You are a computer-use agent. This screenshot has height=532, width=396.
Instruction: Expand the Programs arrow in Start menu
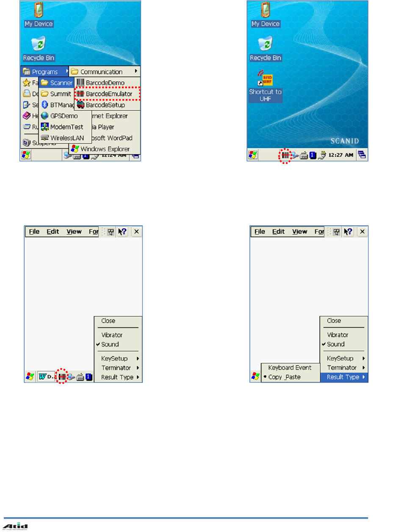point(67,72)
